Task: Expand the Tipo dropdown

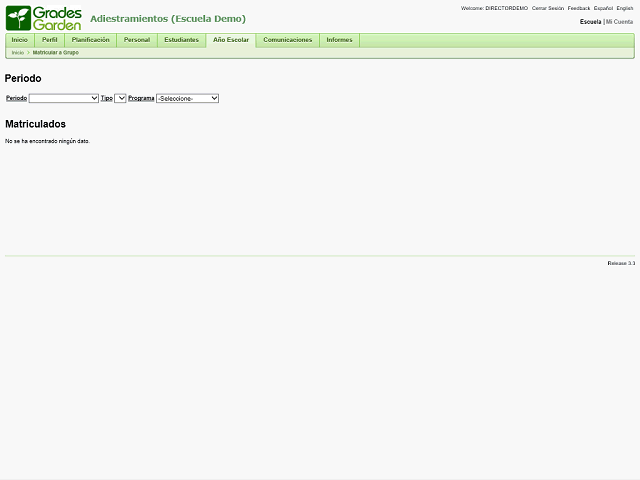Action: pos(120,98)
